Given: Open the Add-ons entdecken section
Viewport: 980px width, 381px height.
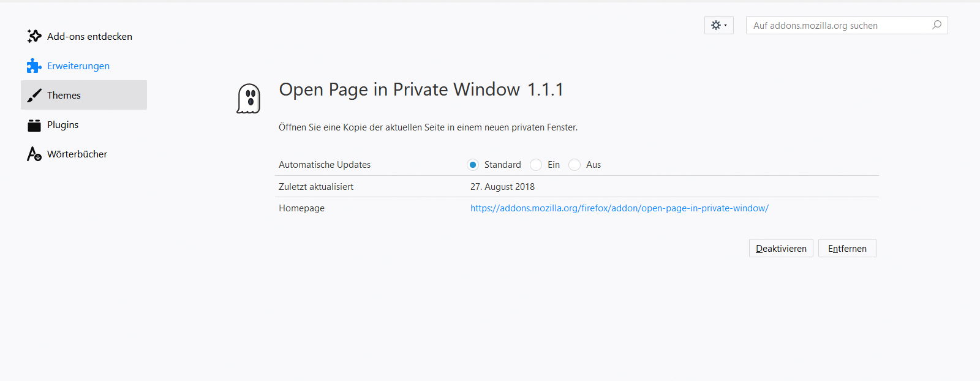Looking at the screenshot, I should tap(89, 37).
